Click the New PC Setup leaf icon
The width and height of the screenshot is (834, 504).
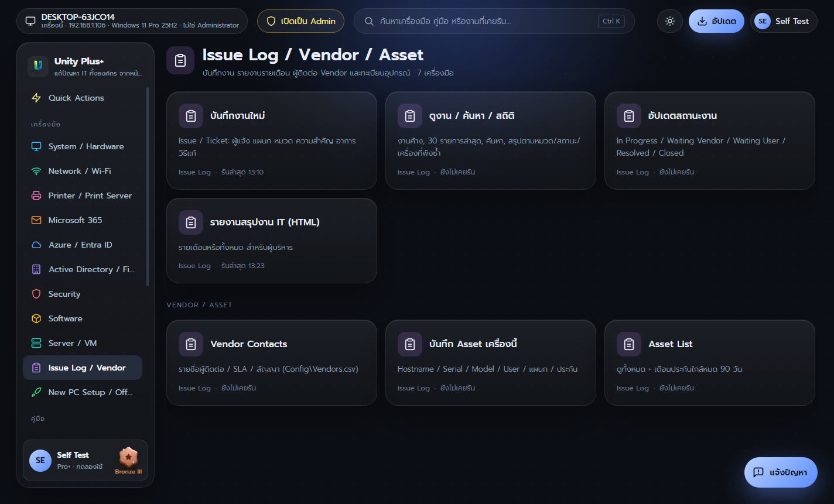tap(36, 392)
